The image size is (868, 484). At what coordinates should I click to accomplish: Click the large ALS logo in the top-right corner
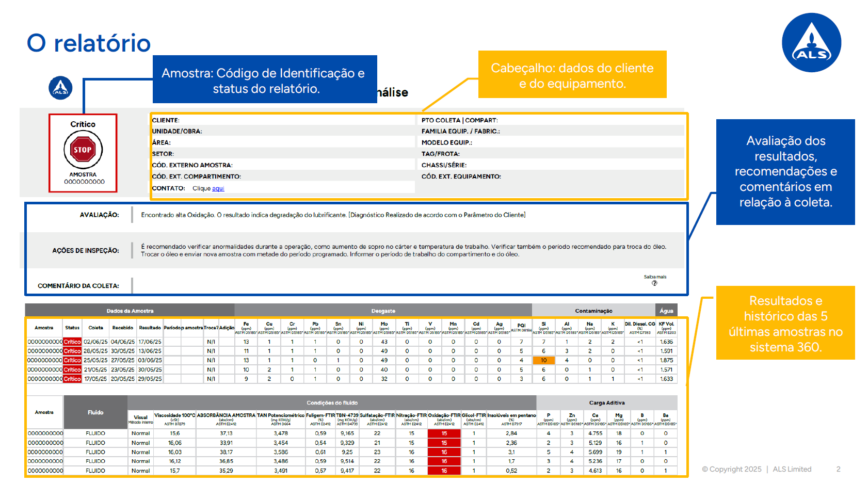tap(811, 43)
